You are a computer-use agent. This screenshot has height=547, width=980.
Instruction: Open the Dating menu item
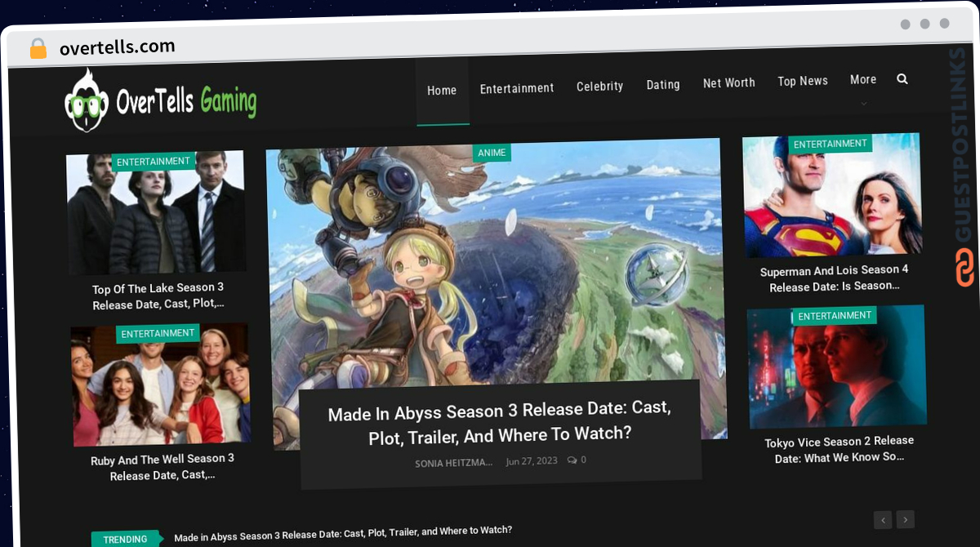point(663,84)
